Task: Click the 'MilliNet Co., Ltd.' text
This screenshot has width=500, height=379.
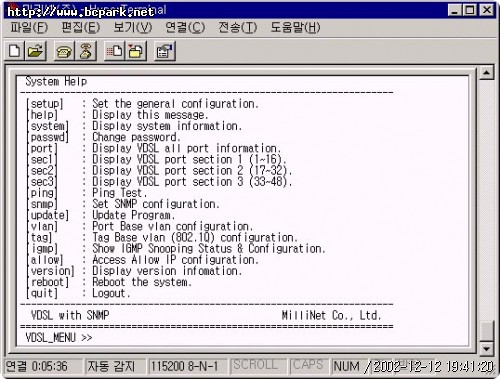Action: click(x=331, y=315)
